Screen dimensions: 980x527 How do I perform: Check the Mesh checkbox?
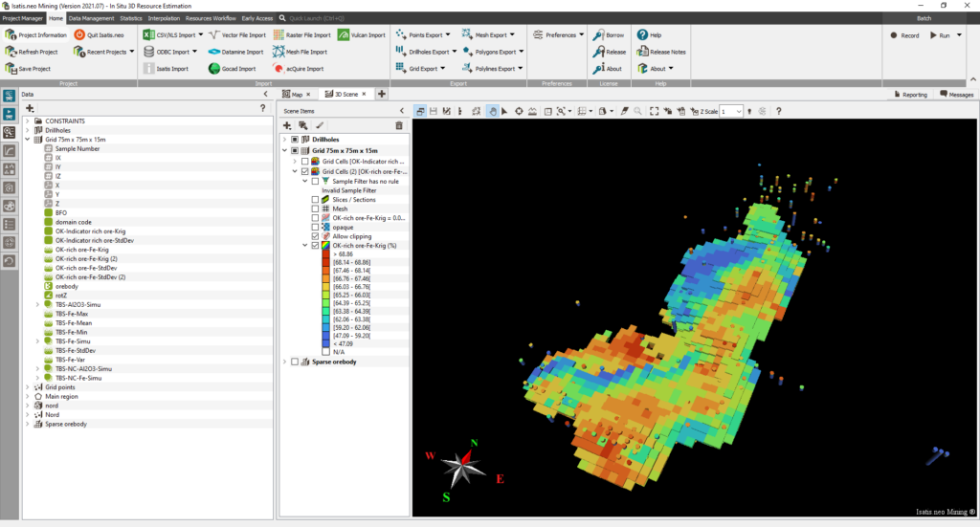315,209
